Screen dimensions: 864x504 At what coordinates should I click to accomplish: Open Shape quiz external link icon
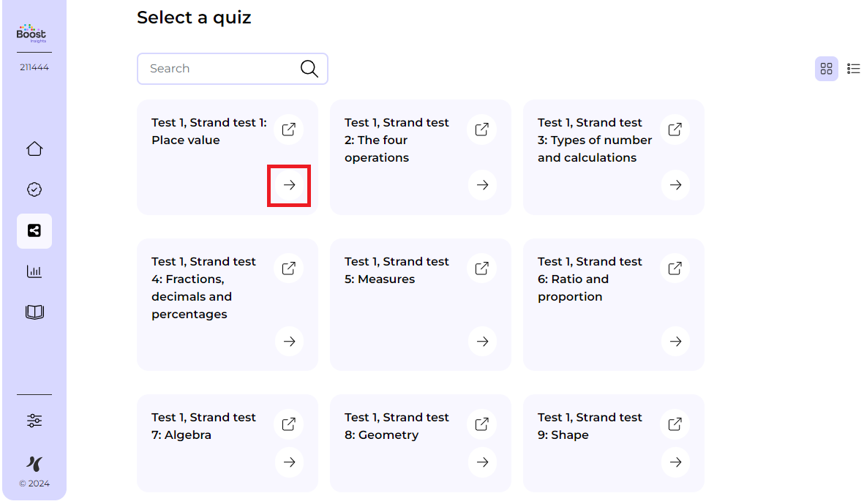tap(675, 424)
